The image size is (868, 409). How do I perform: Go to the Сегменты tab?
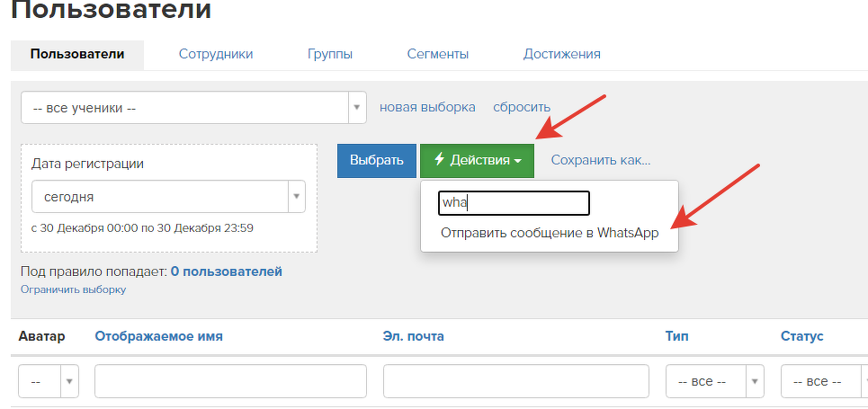tap(437, 54)
